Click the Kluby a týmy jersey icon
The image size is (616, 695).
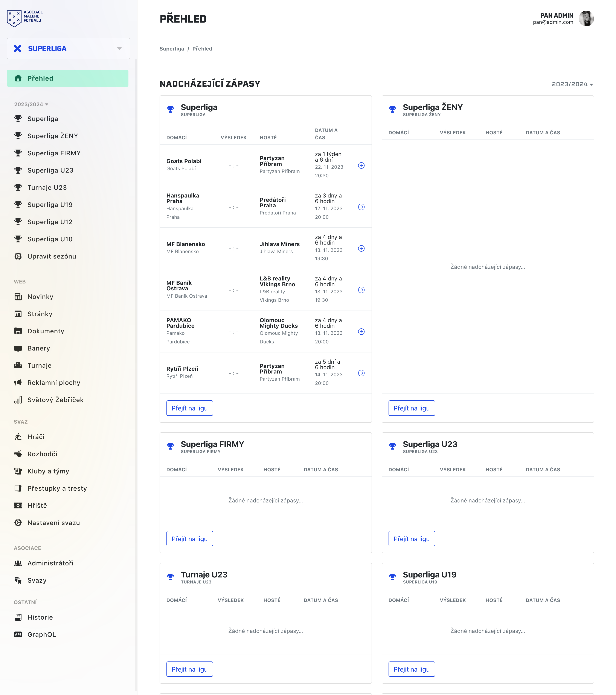point(18,471)
